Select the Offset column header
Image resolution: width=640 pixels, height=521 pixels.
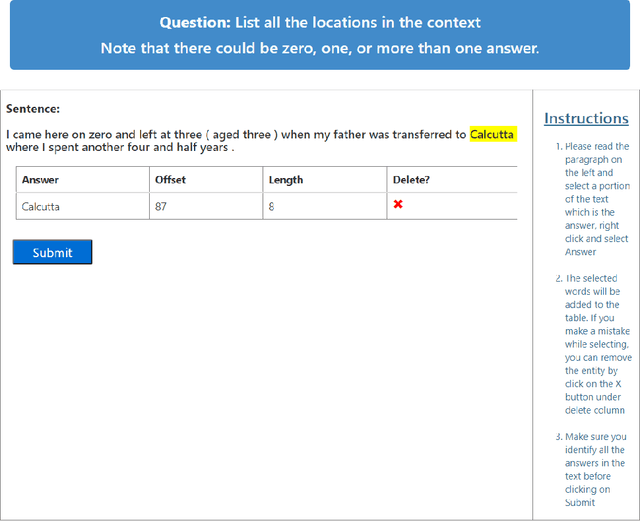(170, 180)
